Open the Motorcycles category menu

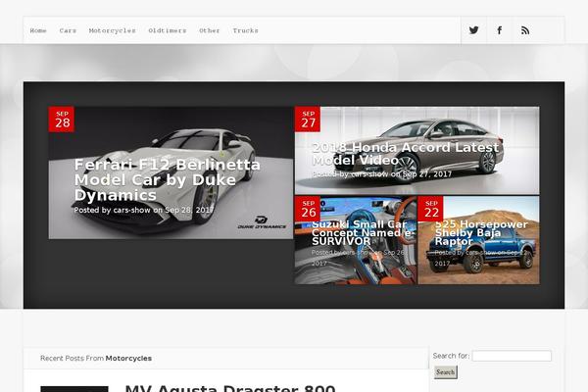112,30
